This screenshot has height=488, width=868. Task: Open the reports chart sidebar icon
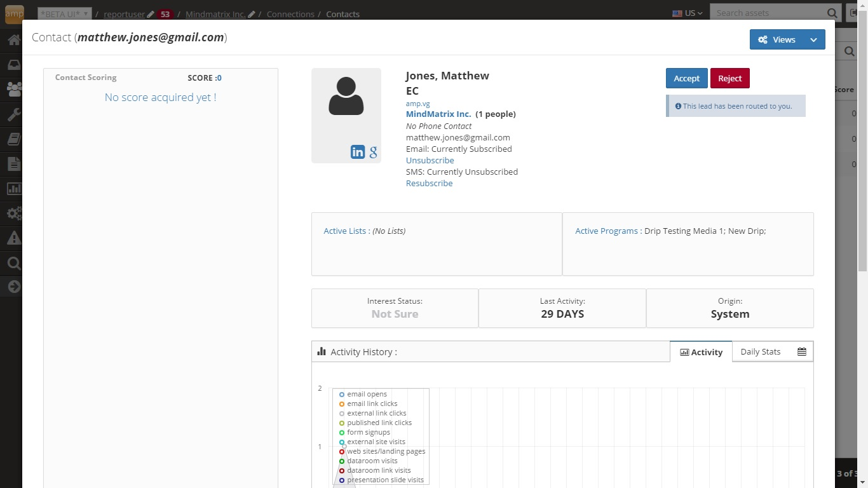13,189
